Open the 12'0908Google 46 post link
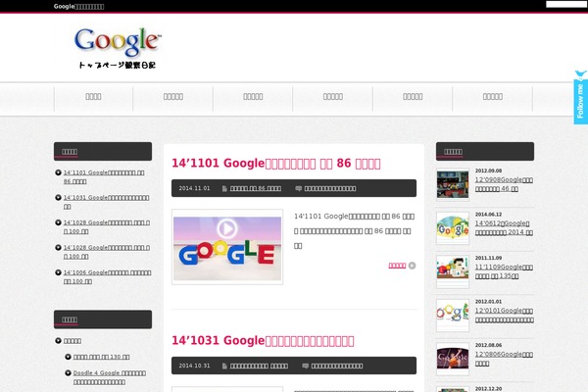 click(x=504, y=184)
